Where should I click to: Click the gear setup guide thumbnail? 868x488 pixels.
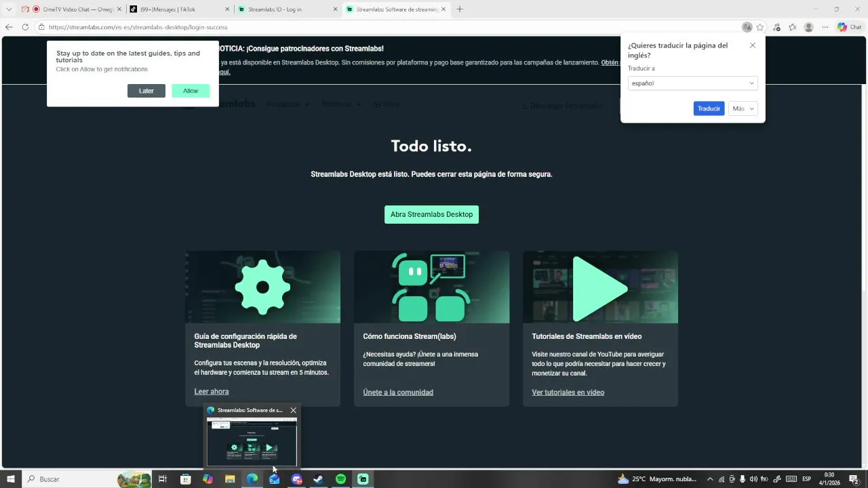point(262,287)
